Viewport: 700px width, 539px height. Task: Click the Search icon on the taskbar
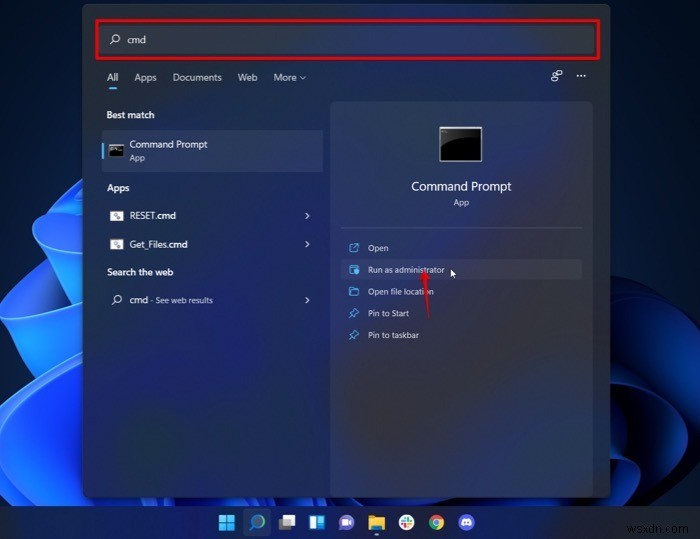[x=257, y=522]
